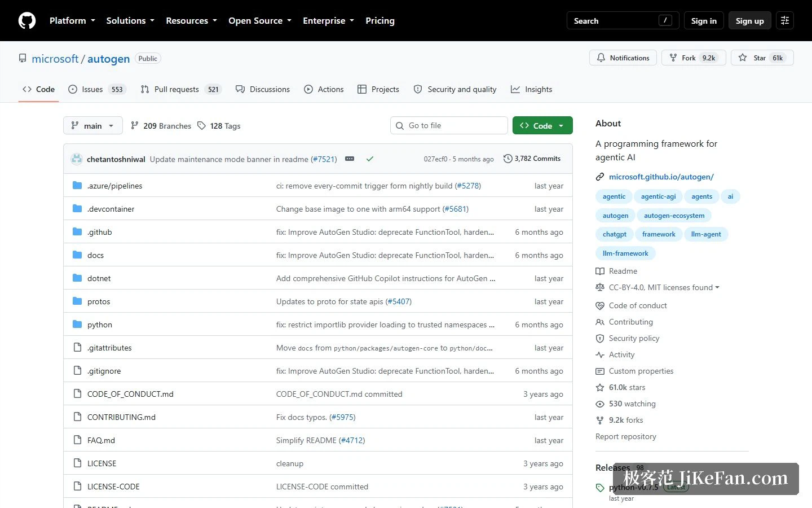Switch to the Pull requests tab

181,89
